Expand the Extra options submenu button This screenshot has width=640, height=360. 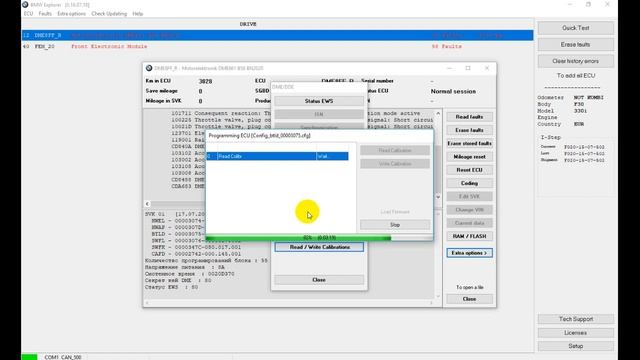tap(469, 253)
